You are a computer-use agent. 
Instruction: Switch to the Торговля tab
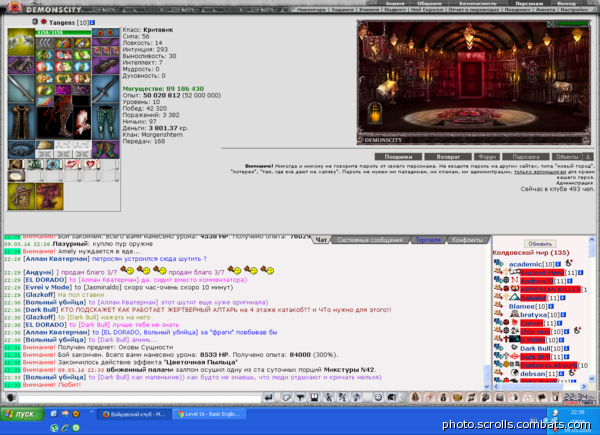(x=428, y=240)
